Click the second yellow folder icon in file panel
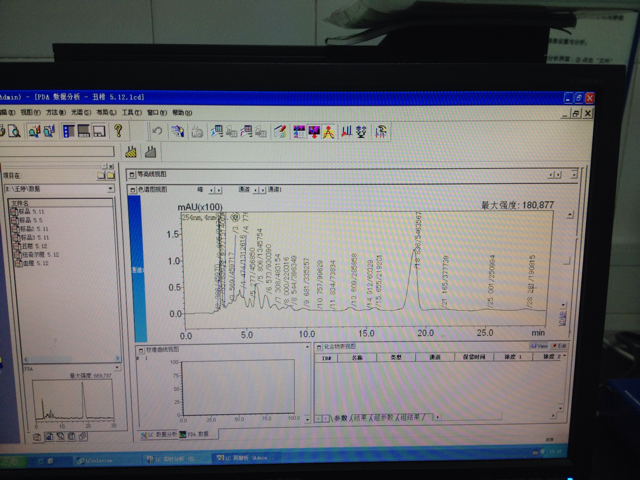Image resolution: width=640 pixels, height=480 pixels. pos(110,176)
